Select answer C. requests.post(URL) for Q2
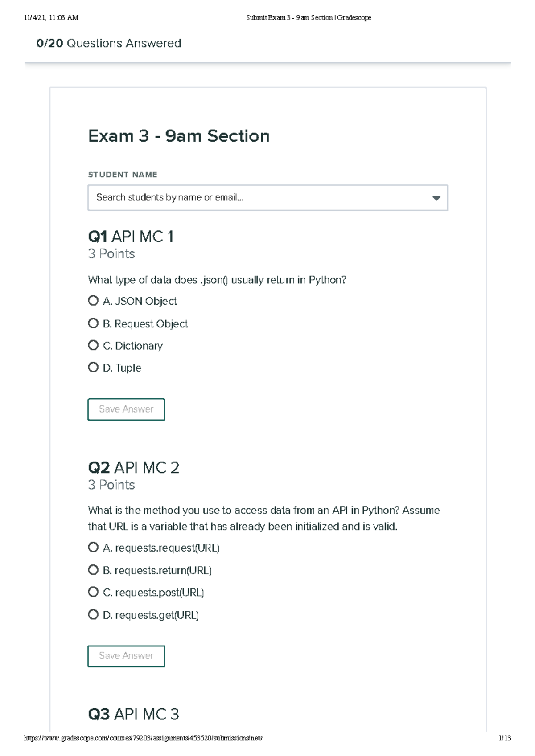Screen dimensions: 535x756 [x=93, y=593]
